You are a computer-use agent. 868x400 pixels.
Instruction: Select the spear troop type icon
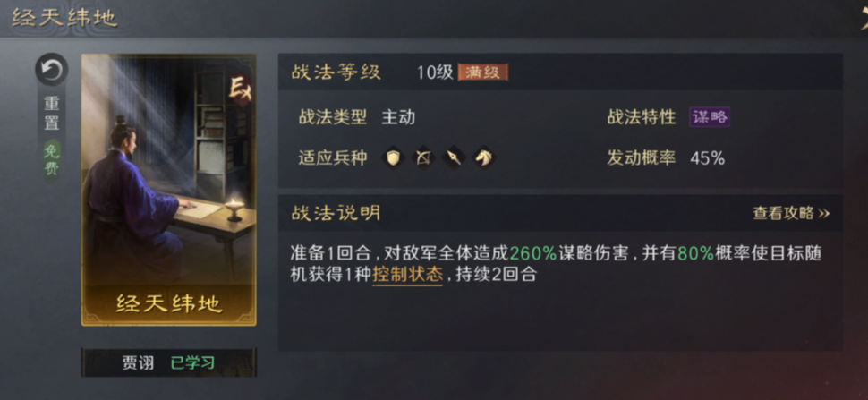(x=454, y=158)
